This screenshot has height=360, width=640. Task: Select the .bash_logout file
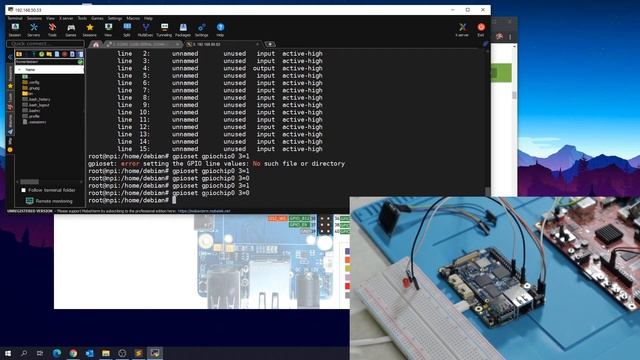click(36, 105)
